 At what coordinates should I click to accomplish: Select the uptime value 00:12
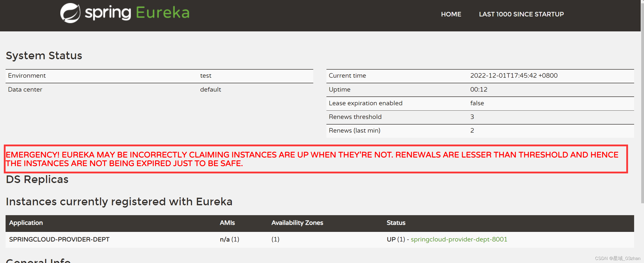479,90
